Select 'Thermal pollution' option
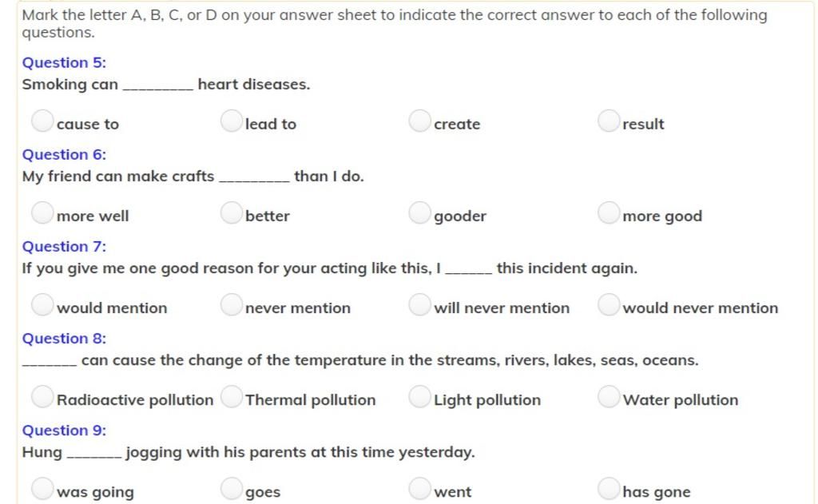Viewport: 818px width, 504px height. (x=231, y=396)
